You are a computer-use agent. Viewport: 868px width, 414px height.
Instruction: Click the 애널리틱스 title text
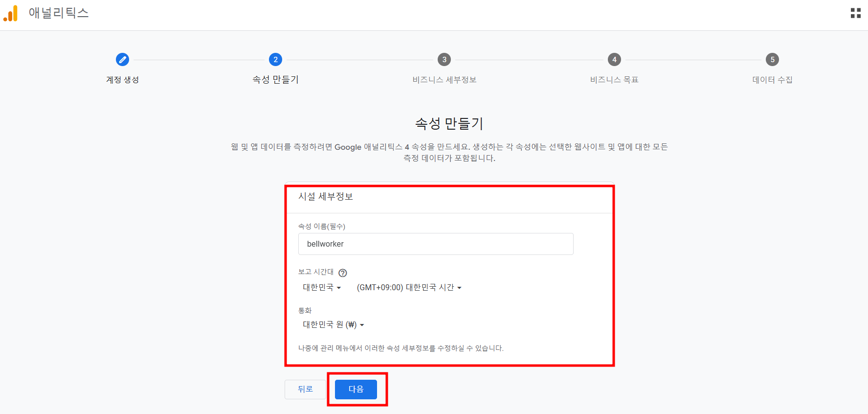59,13
